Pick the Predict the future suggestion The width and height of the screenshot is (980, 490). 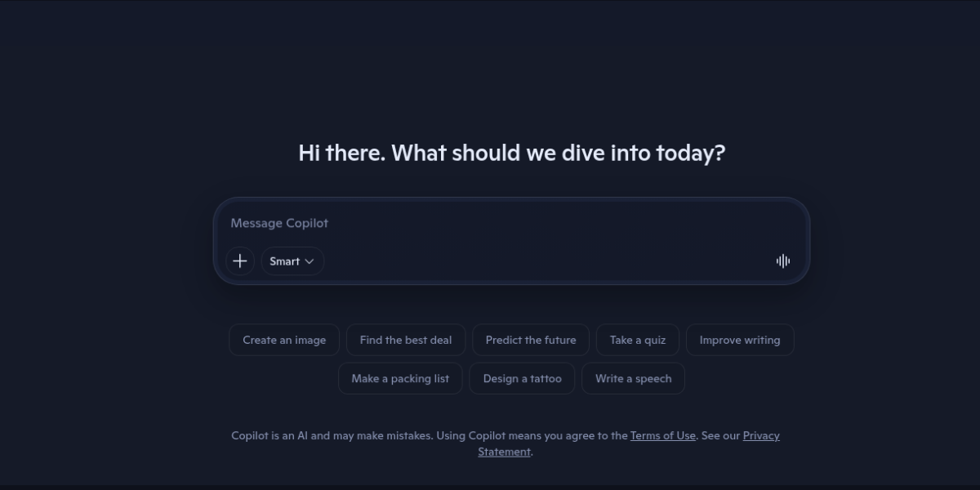coord(531,340)
